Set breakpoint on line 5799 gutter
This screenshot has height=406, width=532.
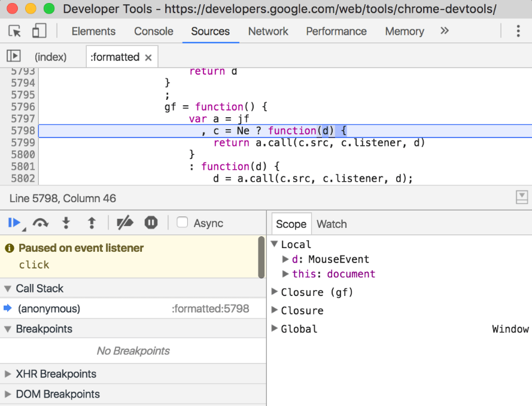pos(23,143)
